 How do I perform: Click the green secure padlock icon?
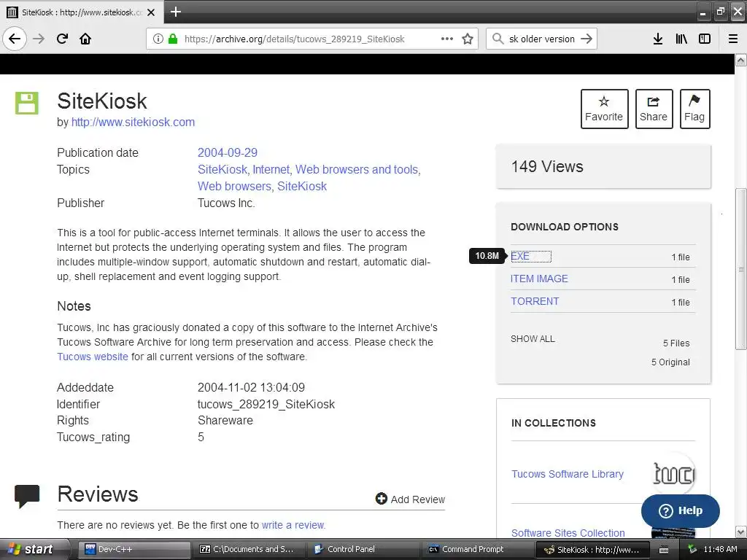pyautogui.click(x=173, y=39)
